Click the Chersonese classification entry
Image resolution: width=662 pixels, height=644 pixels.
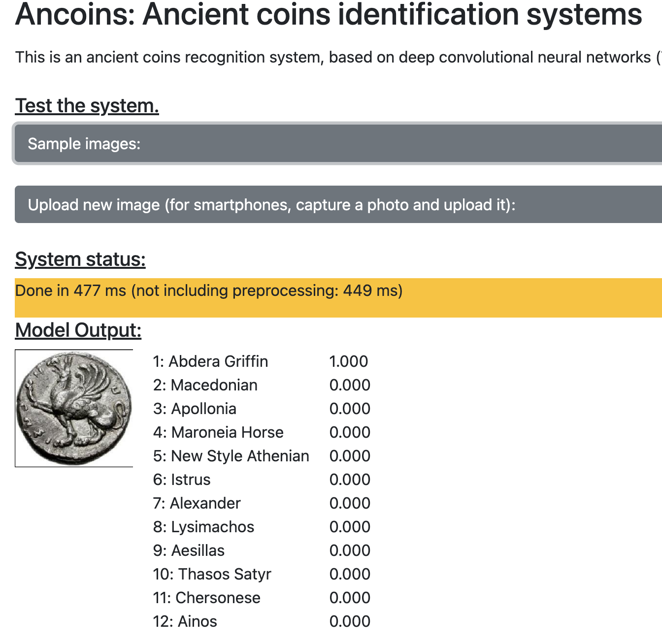pyautogui.click(x=207, y=597)
